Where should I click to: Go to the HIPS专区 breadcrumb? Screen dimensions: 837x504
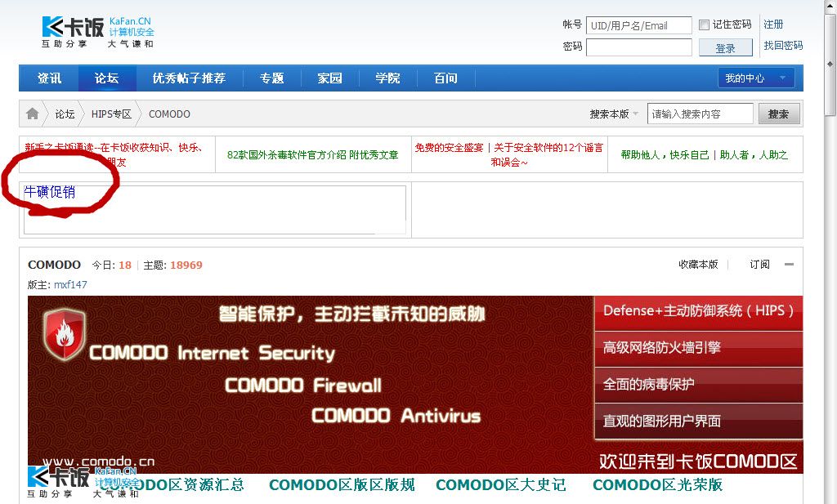[x=111, y=114]
